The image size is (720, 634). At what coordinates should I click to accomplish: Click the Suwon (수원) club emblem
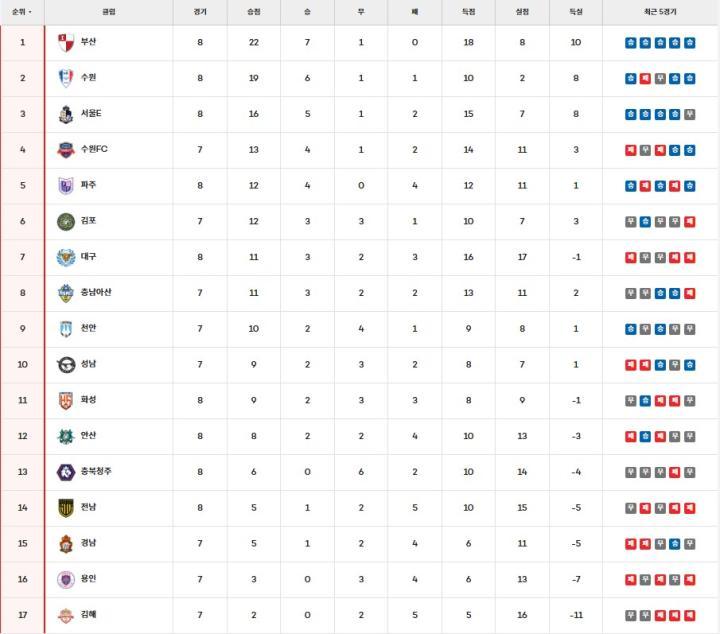pyautogui.click(x=66, y=78)
